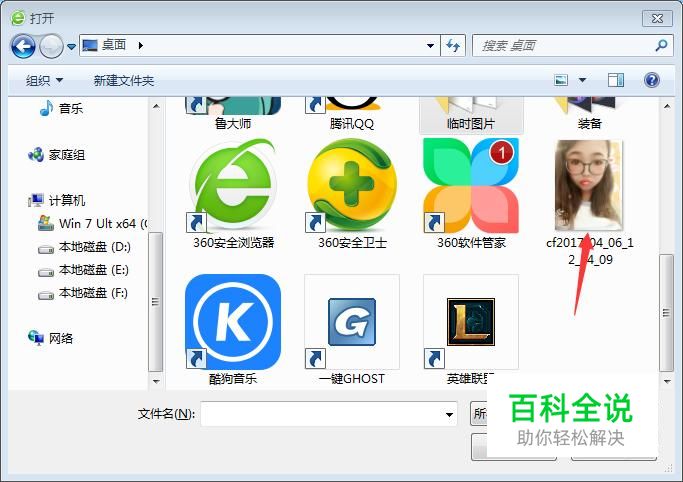Open the 组织 menu
683x482 pixels.
pyautogui.click(x=44, y=81)
